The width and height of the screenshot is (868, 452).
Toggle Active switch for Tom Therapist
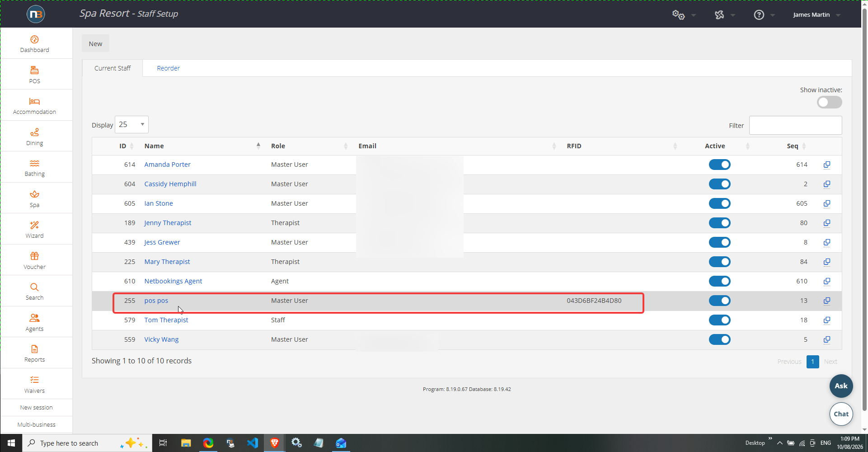click(x=720, y=320)
